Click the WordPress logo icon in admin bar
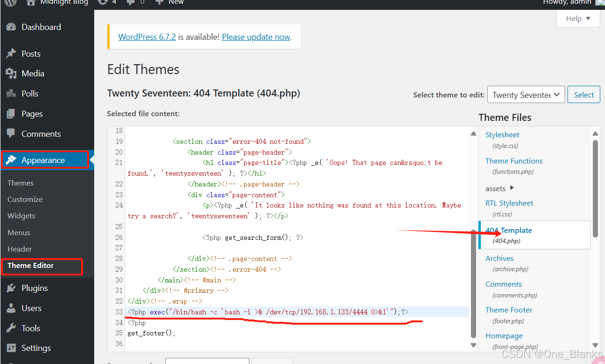Image resolution: width=605 pixels, height=364 pixels. (11, 2)
